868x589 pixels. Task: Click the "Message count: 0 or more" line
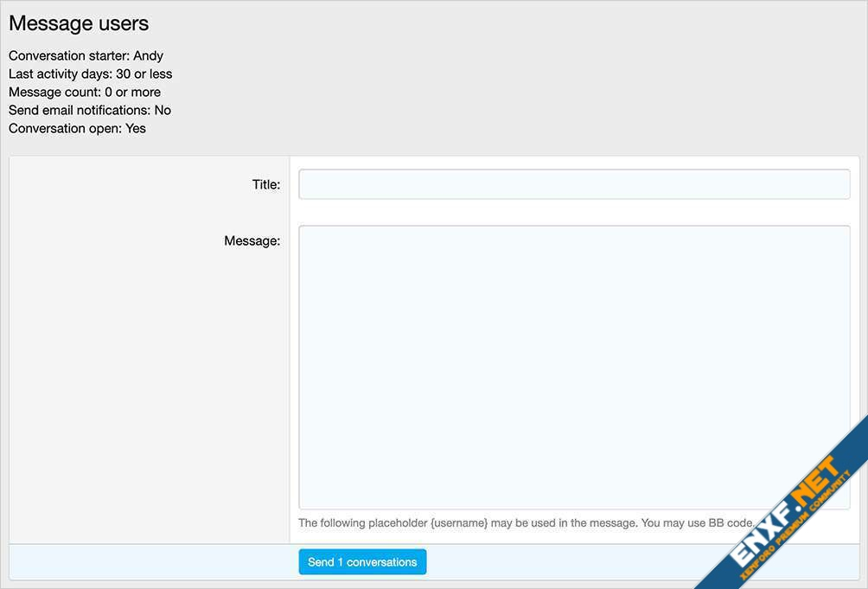click(85, 92)
